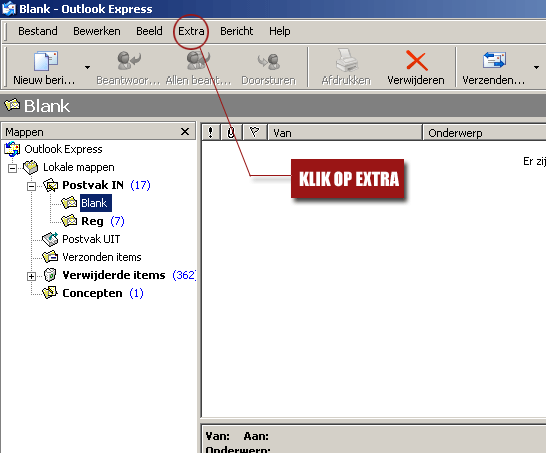The height and width of the screenshot is (453, 546).
Task: Open the Bestand menu
Action: coord(38,31)
